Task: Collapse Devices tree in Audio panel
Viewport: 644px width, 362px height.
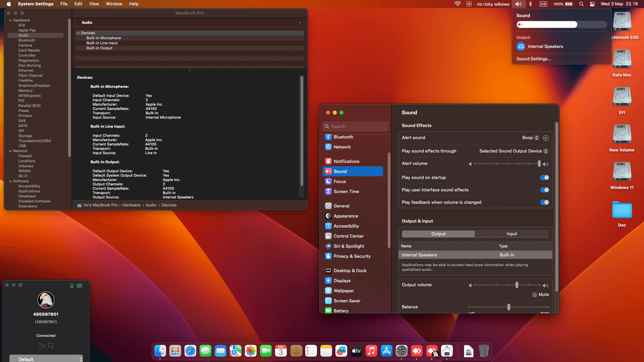Action: [78, 33]
